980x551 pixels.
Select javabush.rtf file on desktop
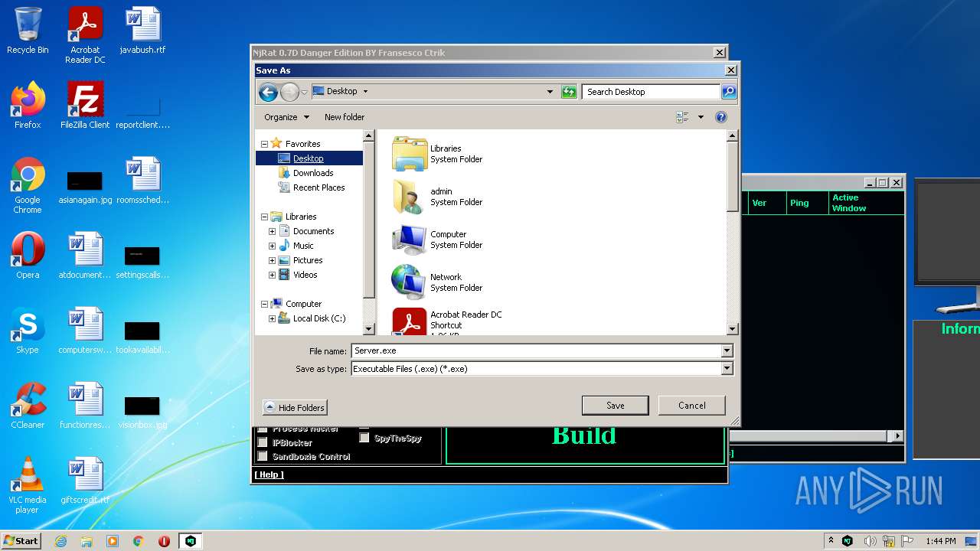click(x=143, y=31)
